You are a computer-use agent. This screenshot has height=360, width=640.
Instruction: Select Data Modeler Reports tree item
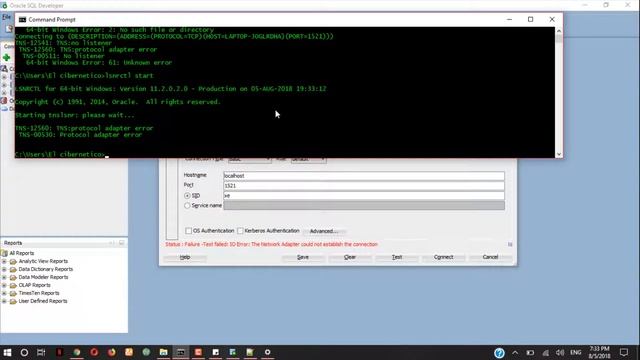(x=43, y=277)
